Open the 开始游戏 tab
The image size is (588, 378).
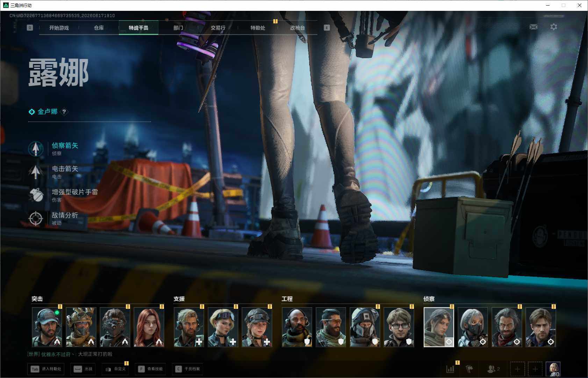(x=59, y=28)
